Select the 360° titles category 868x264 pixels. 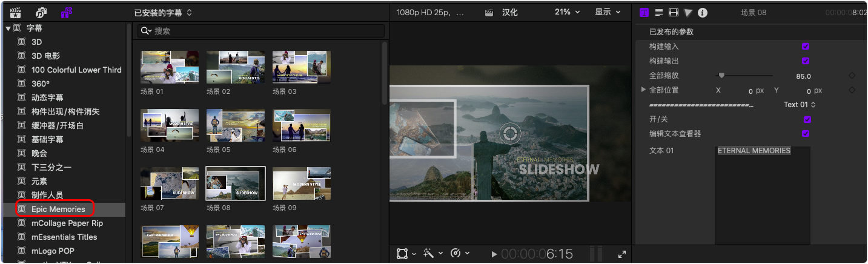click(x=41, y=84)
